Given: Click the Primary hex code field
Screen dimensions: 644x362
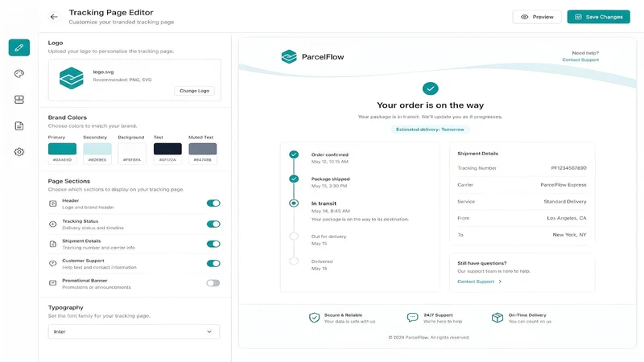Looking at the screenshot, I should (x=62, y=159).
